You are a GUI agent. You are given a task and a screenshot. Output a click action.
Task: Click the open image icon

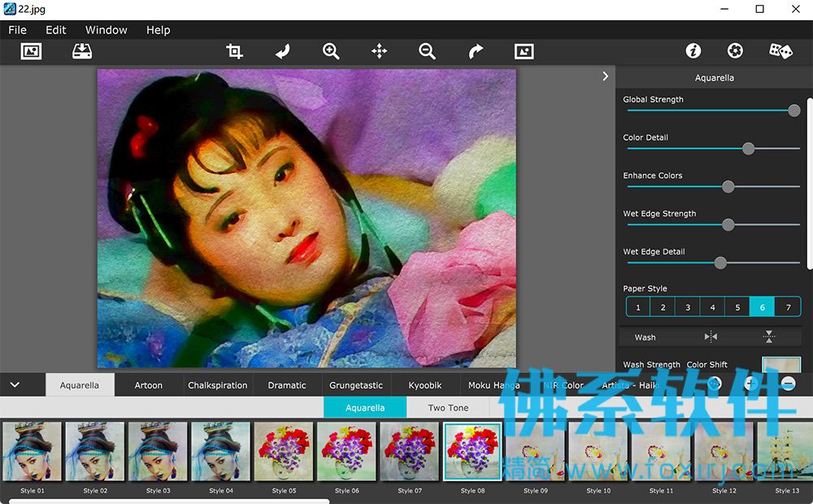31,51
